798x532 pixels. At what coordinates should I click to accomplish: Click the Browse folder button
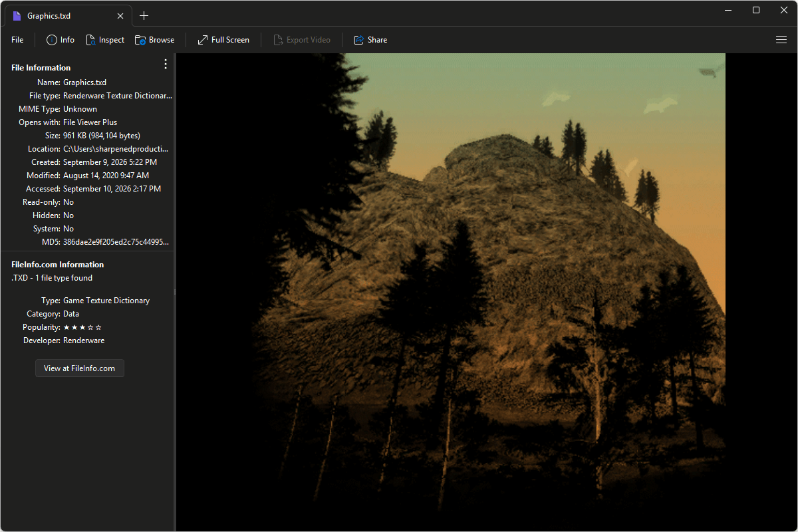pos(155,40)
